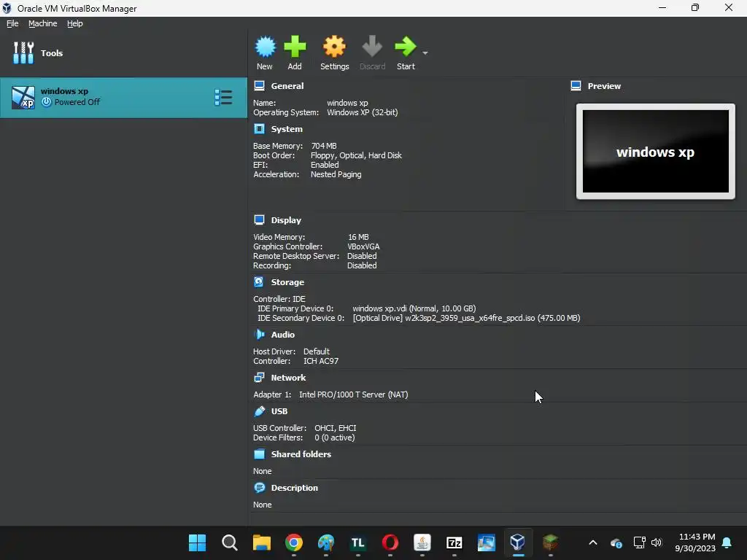
Task: Click the Storage section icon
Action: point(259,282)
